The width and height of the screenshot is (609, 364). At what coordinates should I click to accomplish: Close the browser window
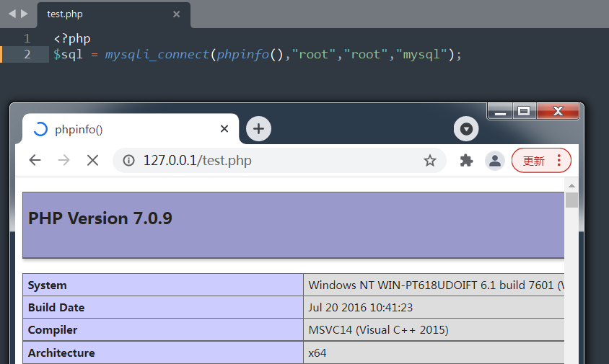coord(558,112)
